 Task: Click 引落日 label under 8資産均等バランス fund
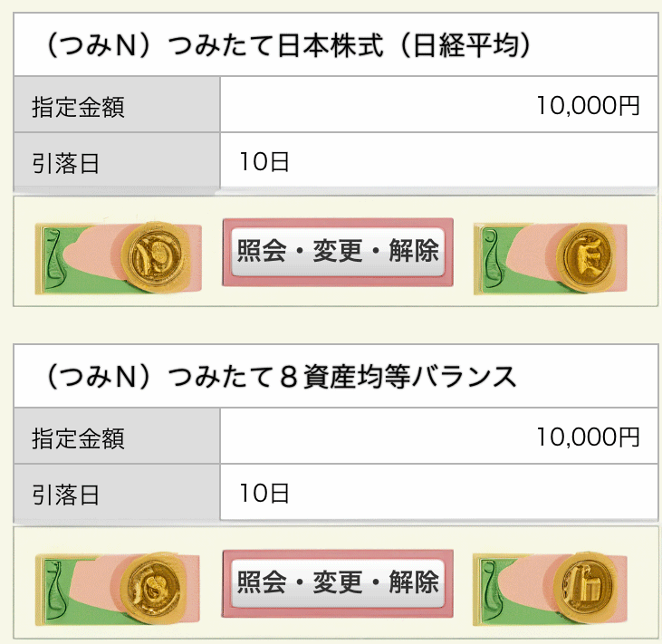tap(65, 495)
